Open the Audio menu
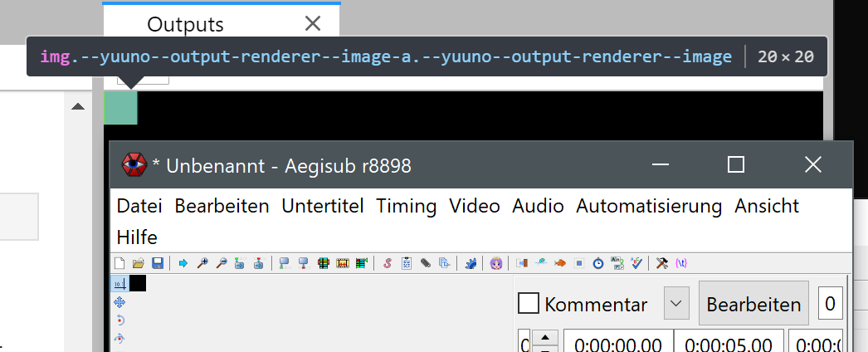 (538, 206)
